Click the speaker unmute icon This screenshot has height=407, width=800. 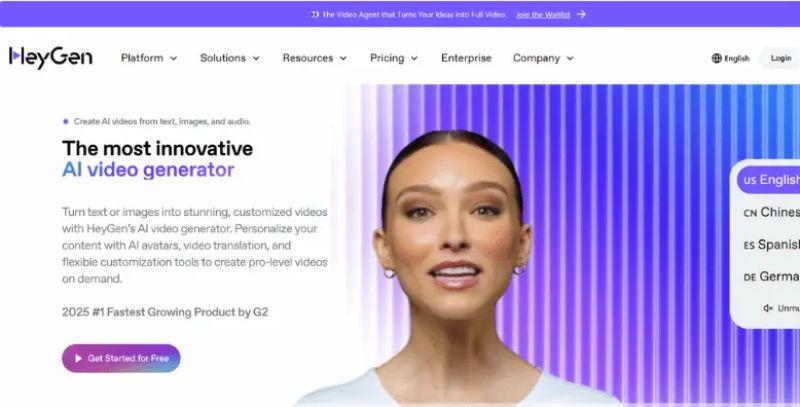(x=768, y=308)
